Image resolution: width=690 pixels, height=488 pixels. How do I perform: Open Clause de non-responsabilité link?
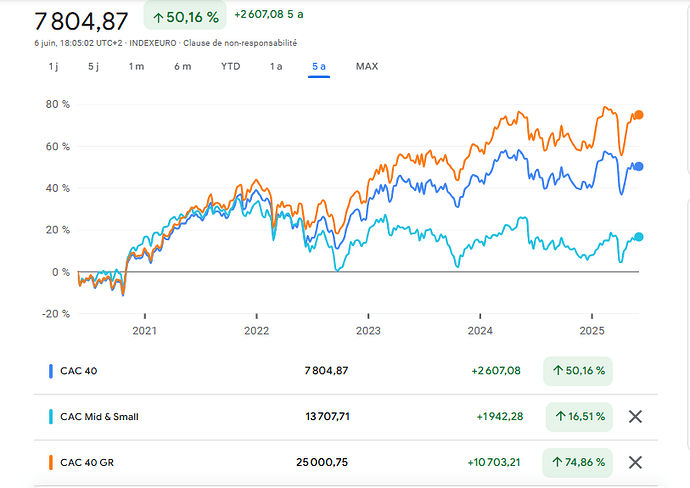240,43
